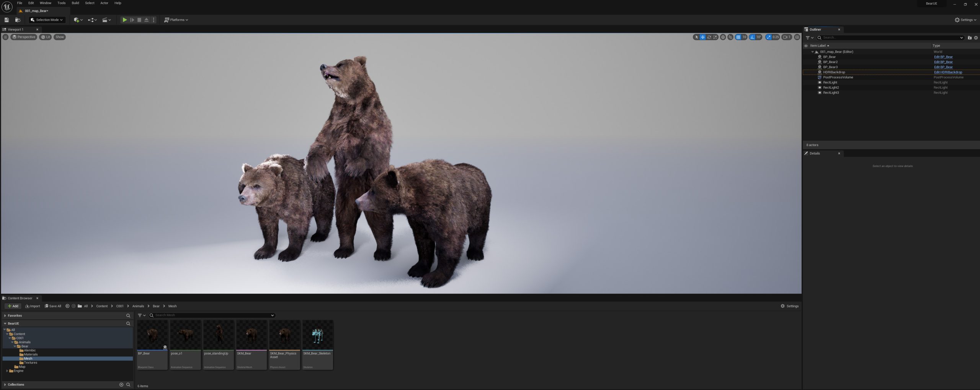Expand the Engine folder in content tree
This screenshot has height=390, width=980.
(x=7, y=371)
